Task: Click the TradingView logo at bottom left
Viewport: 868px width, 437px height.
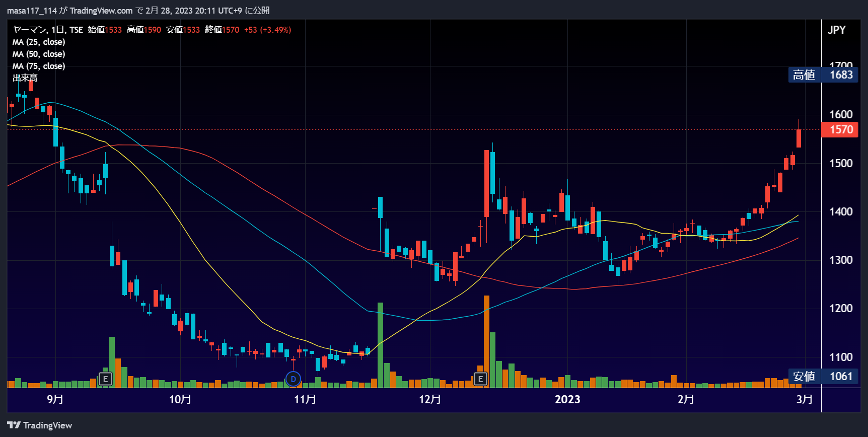Action: pos(40,425)
